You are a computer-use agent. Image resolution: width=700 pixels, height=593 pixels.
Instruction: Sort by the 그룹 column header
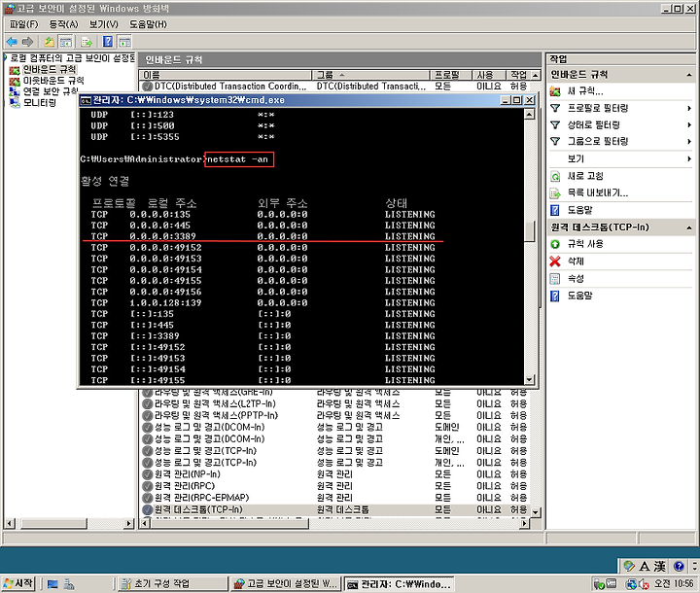tap(370, 75)
